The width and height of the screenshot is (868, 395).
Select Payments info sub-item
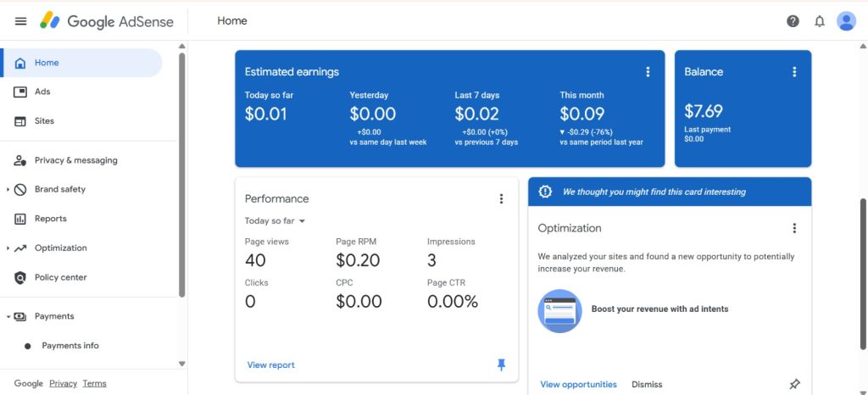[70, 346]
